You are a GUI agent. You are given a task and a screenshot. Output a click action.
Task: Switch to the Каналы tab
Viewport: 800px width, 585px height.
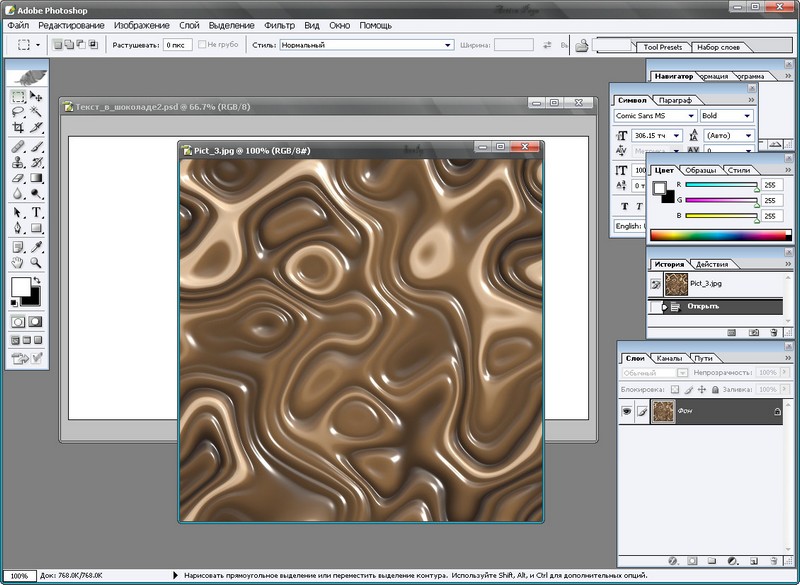(668, 358)
